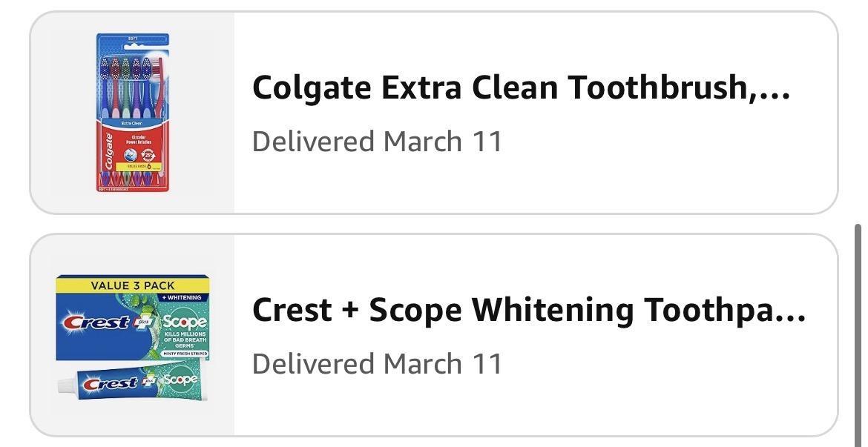Open the Colgate toothbrush product thumbnail

pos(132,113)
